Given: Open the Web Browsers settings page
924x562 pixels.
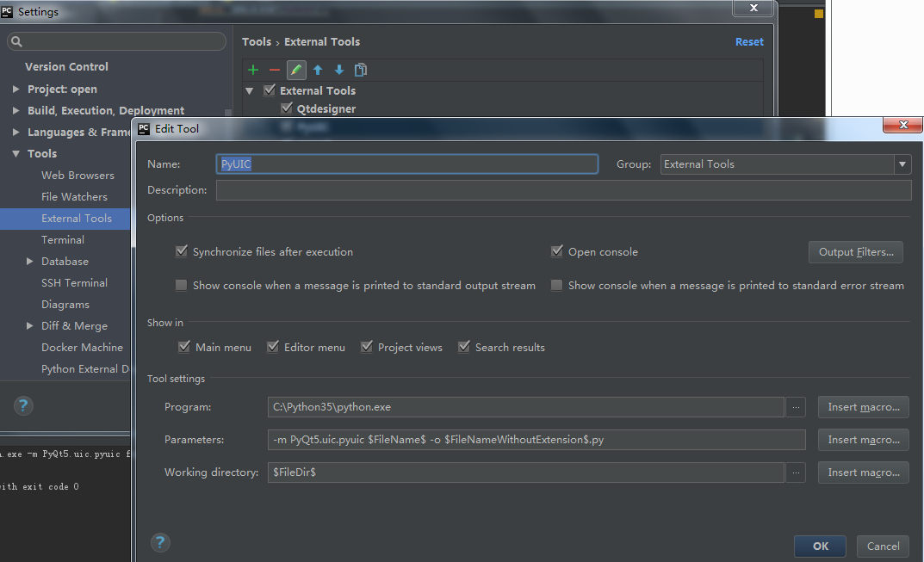Looking at the screenshot, I should [78, 175].
